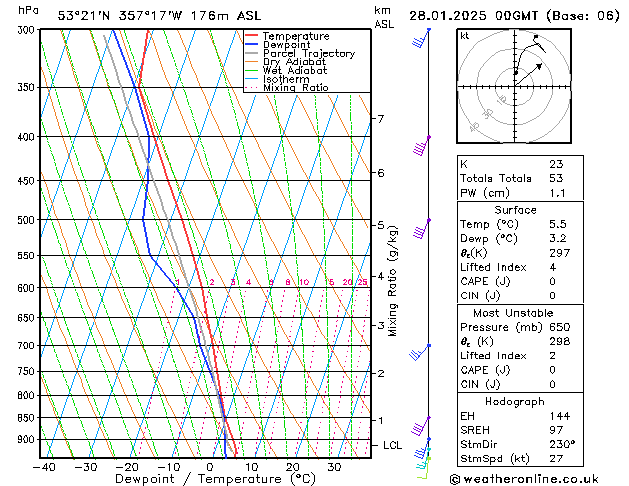Click the '850' pressure level label
The width and height of the screenshot is (629, 486).
tap(28, 418)
